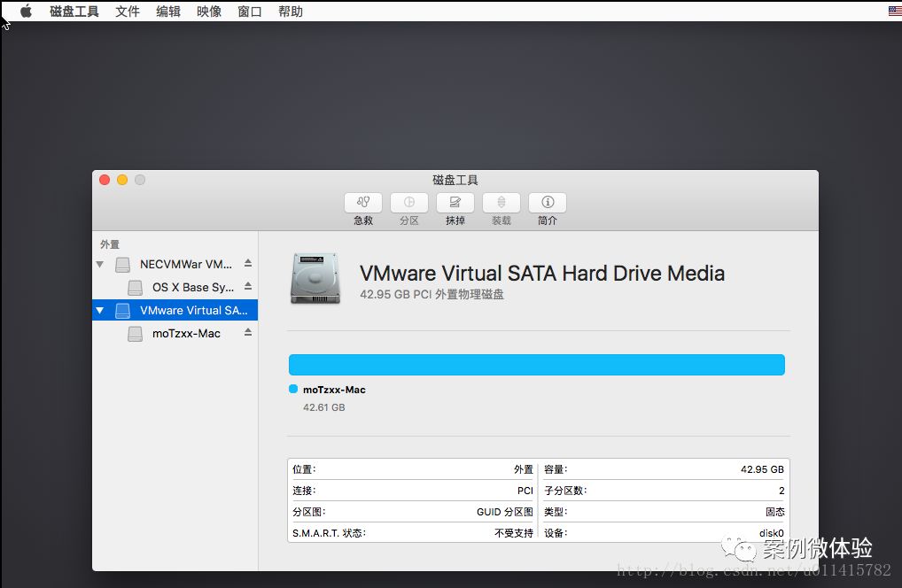
Task: Open the 文件 menu
Action: [127, 12]
